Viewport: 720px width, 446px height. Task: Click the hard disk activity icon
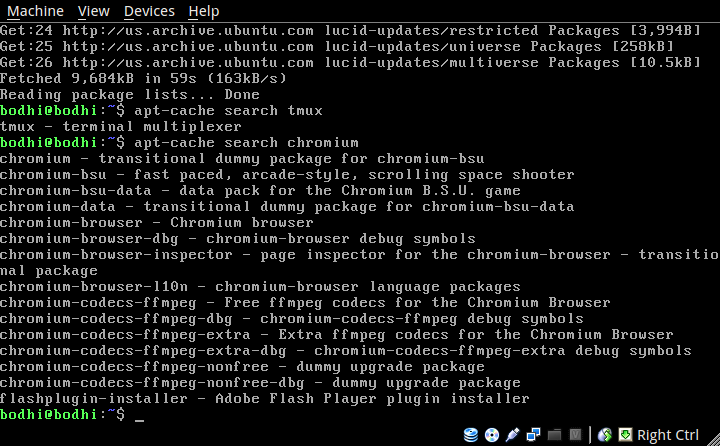click(471, 435)
